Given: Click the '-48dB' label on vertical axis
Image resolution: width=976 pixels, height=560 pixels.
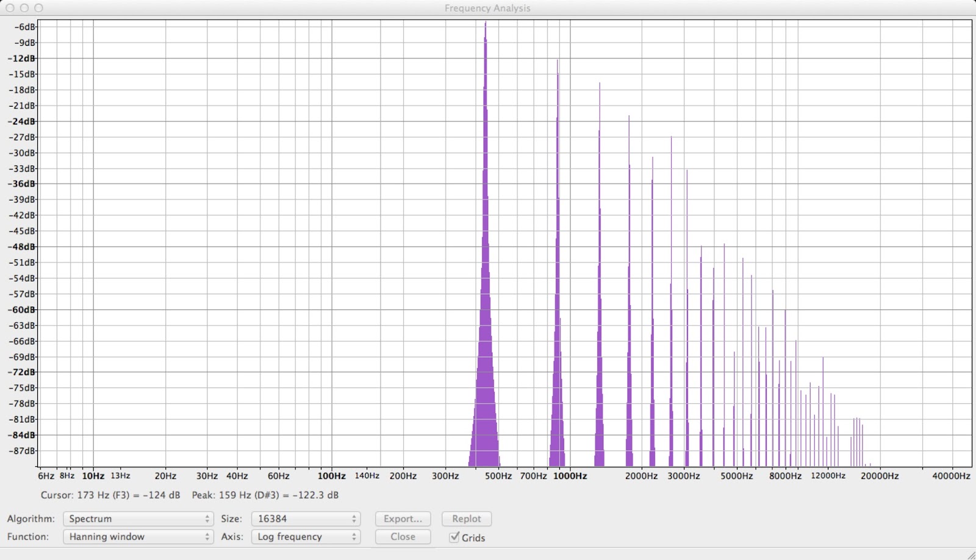Looking at the screenshot, I should tap(21, 246).
